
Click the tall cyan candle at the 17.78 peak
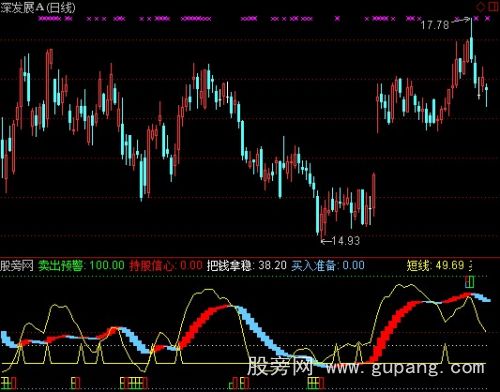(471, 40)
